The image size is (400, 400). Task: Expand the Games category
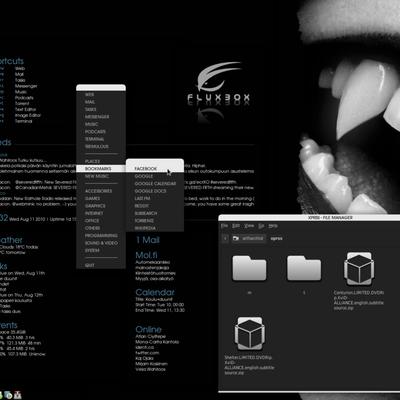(101, 198)
